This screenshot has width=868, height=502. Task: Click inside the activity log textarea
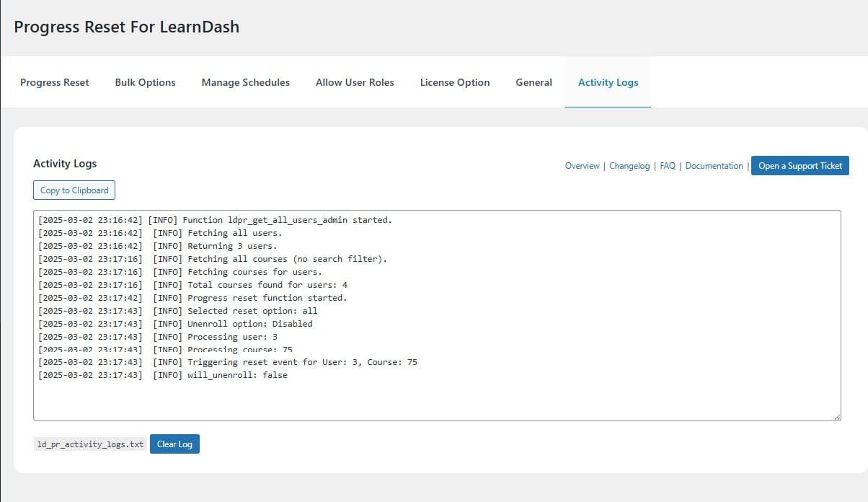click(x=437, y=315)
